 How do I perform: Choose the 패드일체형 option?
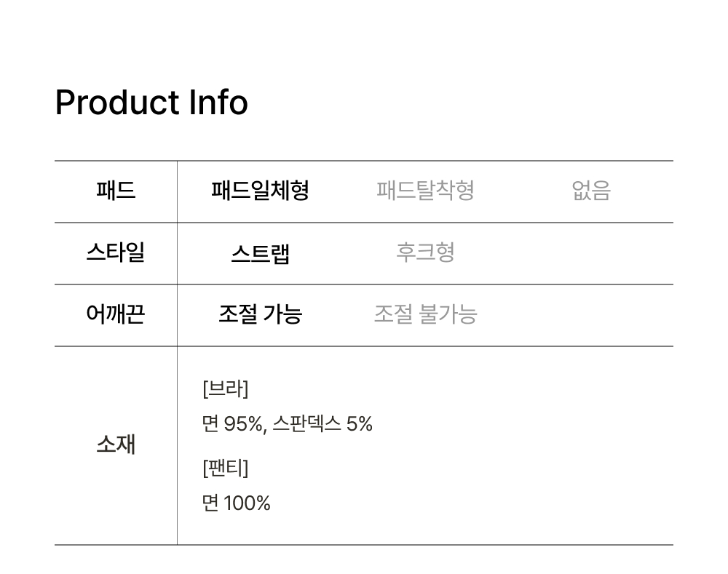[260, 191]
